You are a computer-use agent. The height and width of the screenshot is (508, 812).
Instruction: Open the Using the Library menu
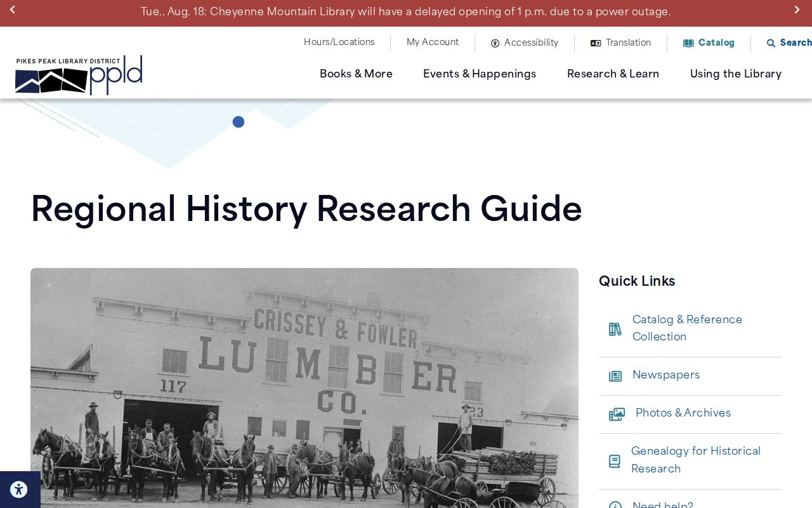(736, 74)
